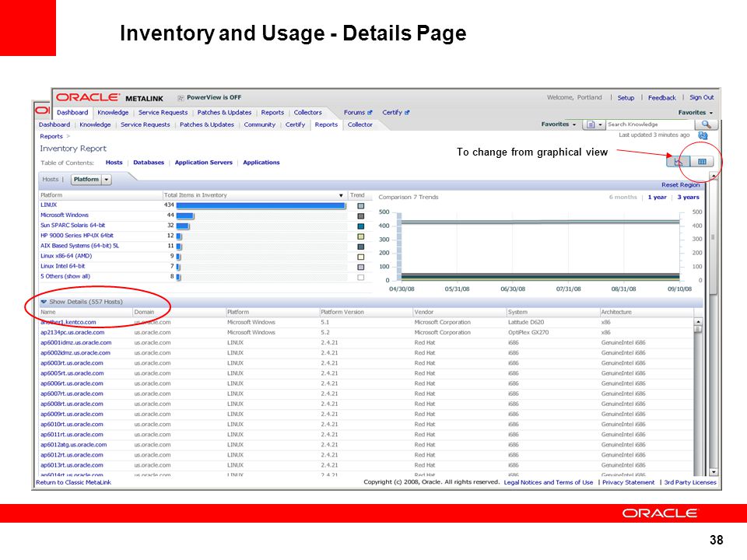Open Patches & Updates tab next to Community
This screenshot has width=747, height=560.
[x=207, y=124]
